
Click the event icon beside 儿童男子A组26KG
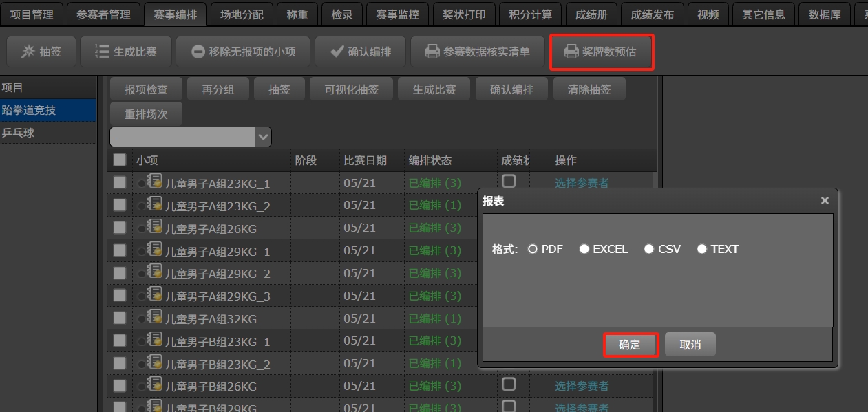[x=154, y=227]
